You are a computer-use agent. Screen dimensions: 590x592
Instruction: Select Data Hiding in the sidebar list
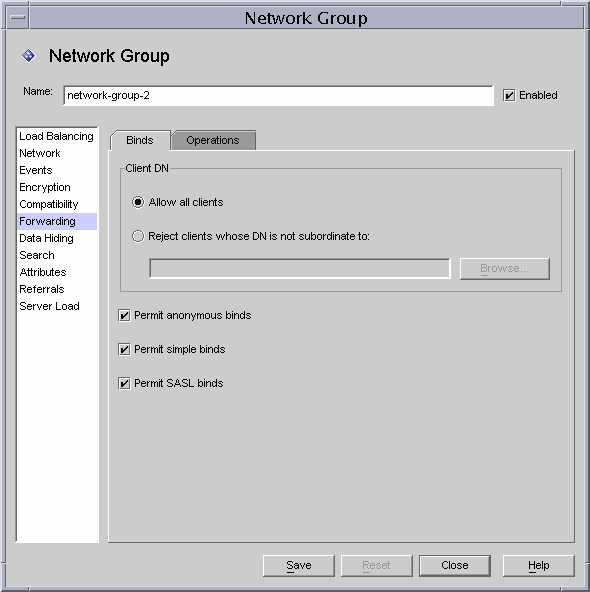point(57,238)
